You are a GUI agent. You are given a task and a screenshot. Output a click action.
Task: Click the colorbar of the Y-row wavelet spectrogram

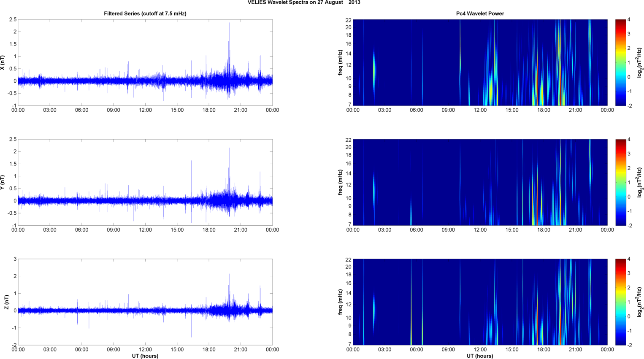coord(620,182)
